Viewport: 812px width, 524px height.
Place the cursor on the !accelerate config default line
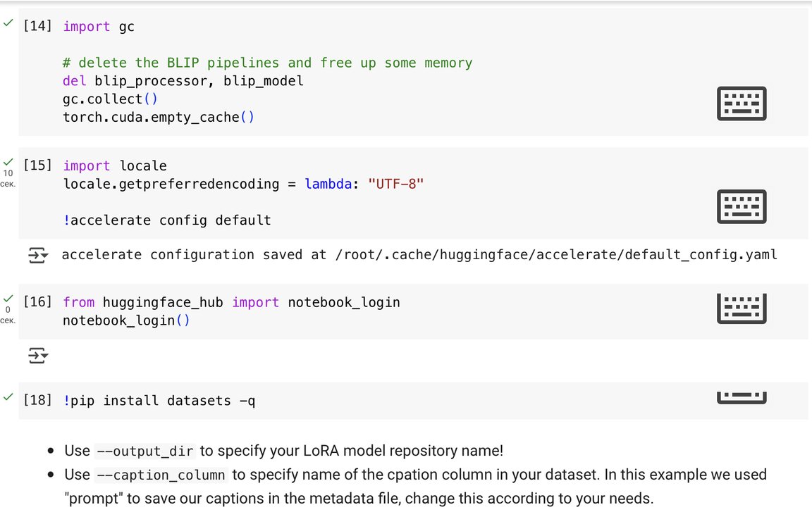coord(167,220)
